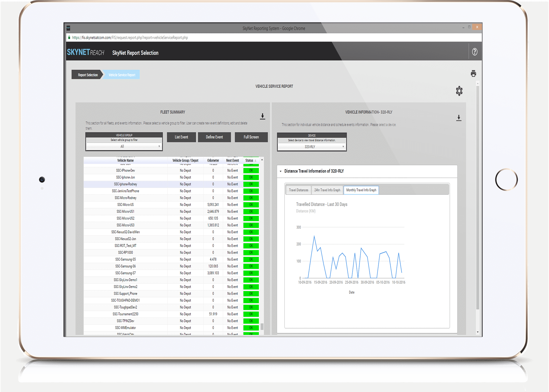Select the SSC-WMEmulator row
Image resolution: width=549 pixels, height=392 pixels.
(171, 328)
